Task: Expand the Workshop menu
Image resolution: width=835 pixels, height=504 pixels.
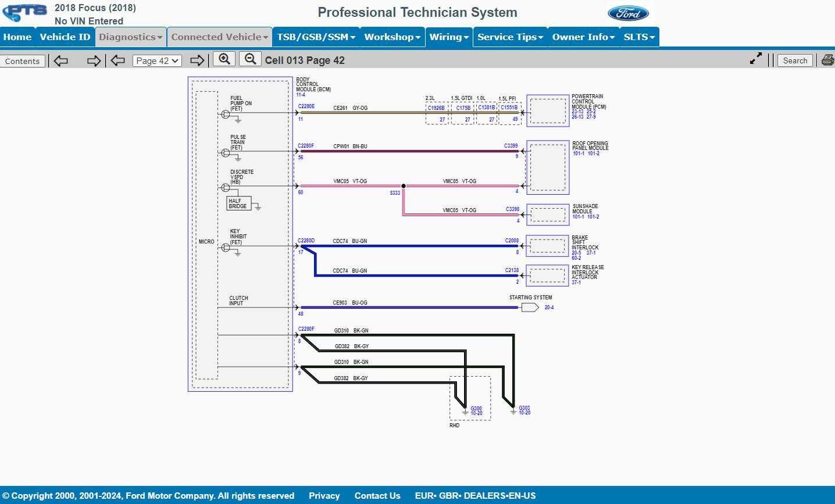Action: (x=392, y=37)
